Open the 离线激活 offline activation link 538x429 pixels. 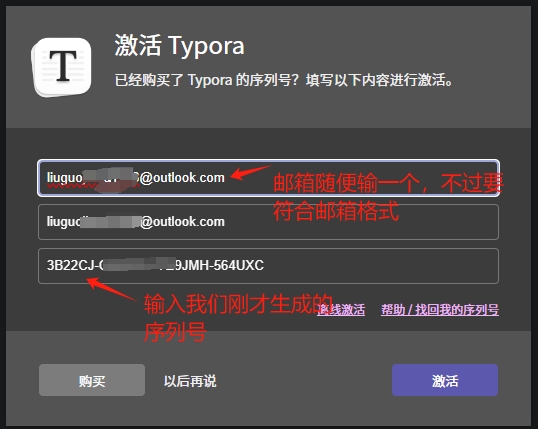point(341,310)
